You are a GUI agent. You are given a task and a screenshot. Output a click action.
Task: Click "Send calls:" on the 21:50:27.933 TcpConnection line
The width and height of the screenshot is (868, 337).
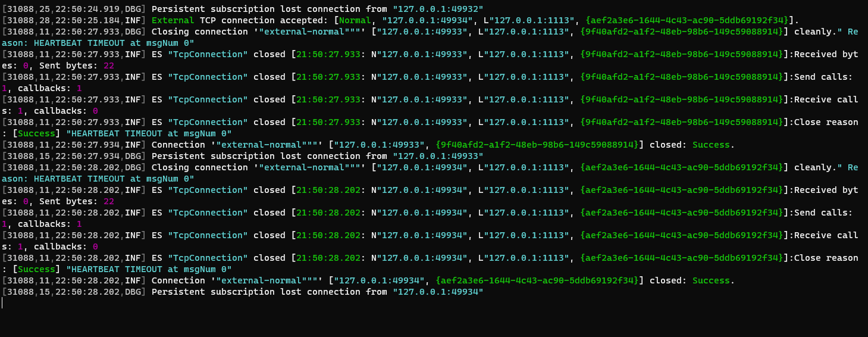(824, 77)
